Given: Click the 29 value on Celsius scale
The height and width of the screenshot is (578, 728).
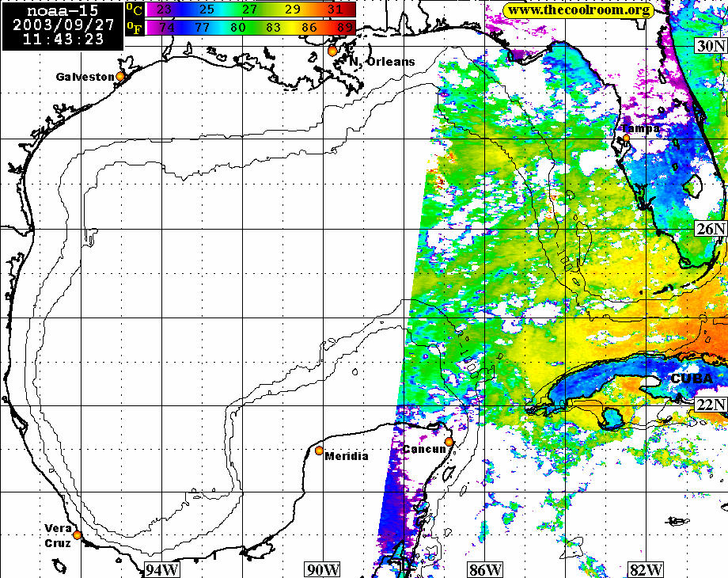Looking at the screenshot, I should coord(293,10).
